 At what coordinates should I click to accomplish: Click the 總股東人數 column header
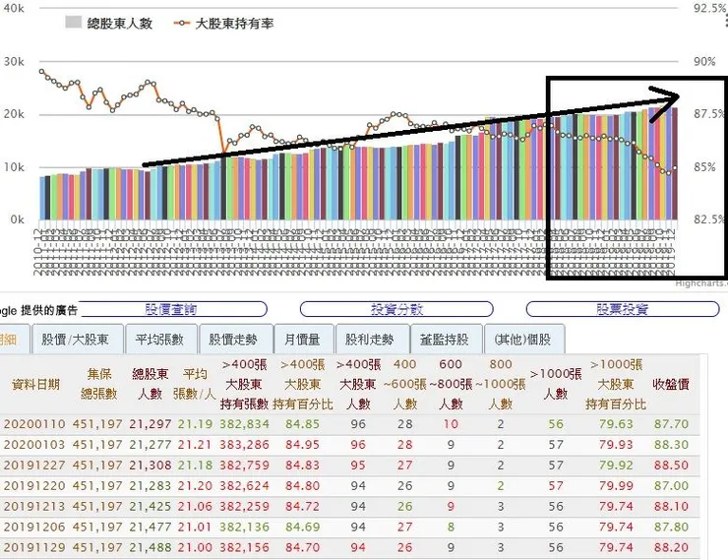point(150,384)
